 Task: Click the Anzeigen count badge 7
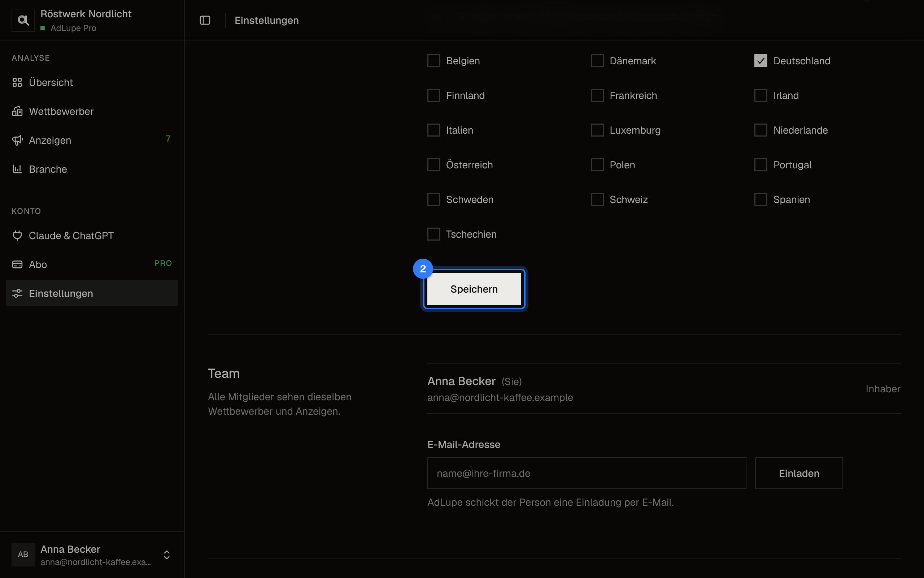[168, 138]
